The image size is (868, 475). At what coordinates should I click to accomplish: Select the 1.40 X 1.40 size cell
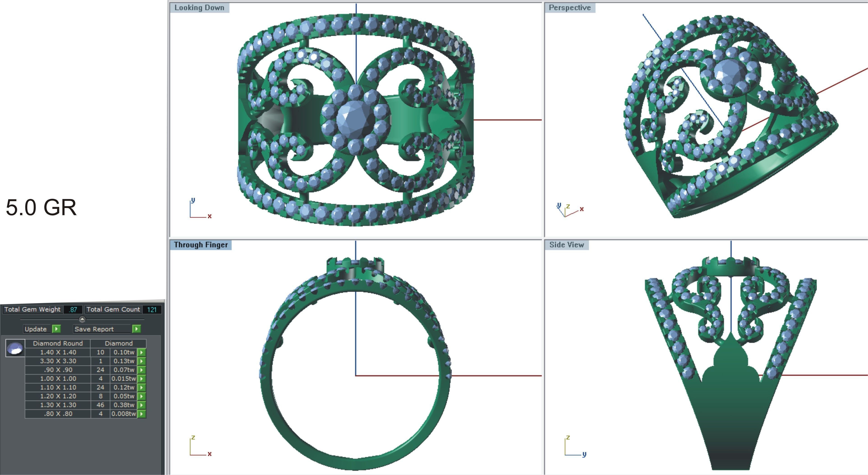[58, 352]
